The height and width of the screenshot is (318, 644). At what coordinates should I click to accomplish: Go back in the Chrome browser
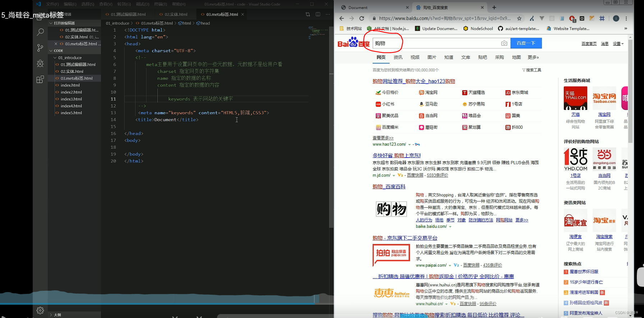[x=341, y=18]
